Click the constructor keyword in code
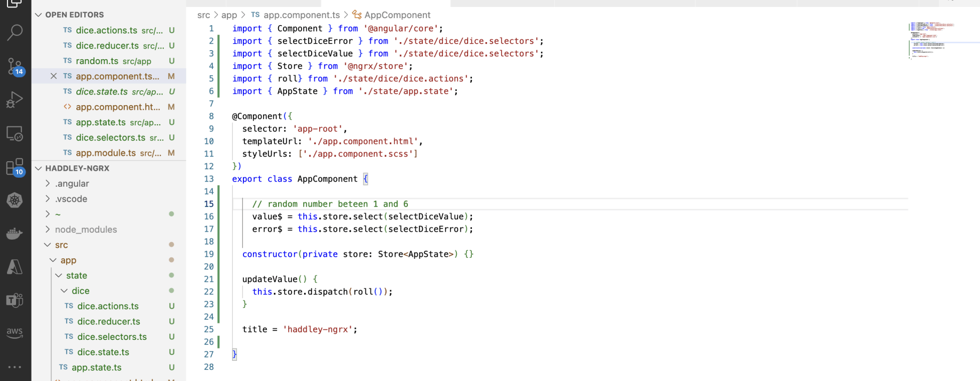The height and width of the screenshot is (381, 980). pyautogui.click(x=270, y=254)
